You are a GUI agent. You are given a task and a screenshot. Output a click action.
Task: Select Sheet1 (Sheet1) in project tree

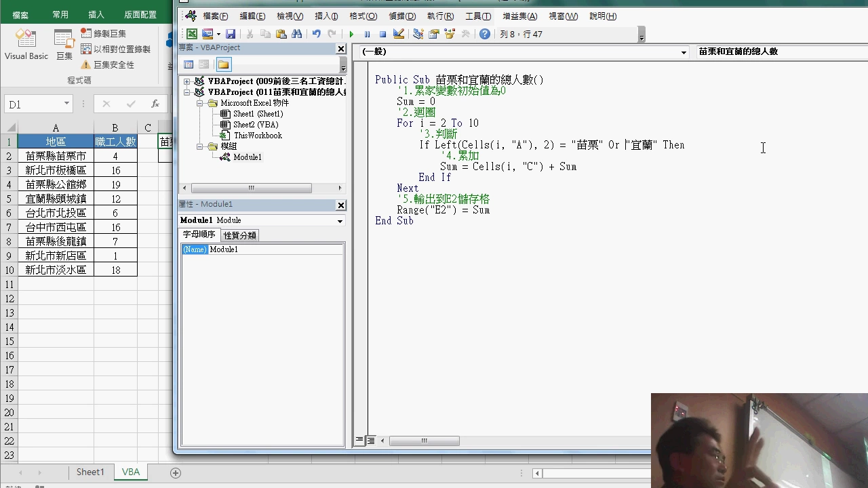coord(258,114)
